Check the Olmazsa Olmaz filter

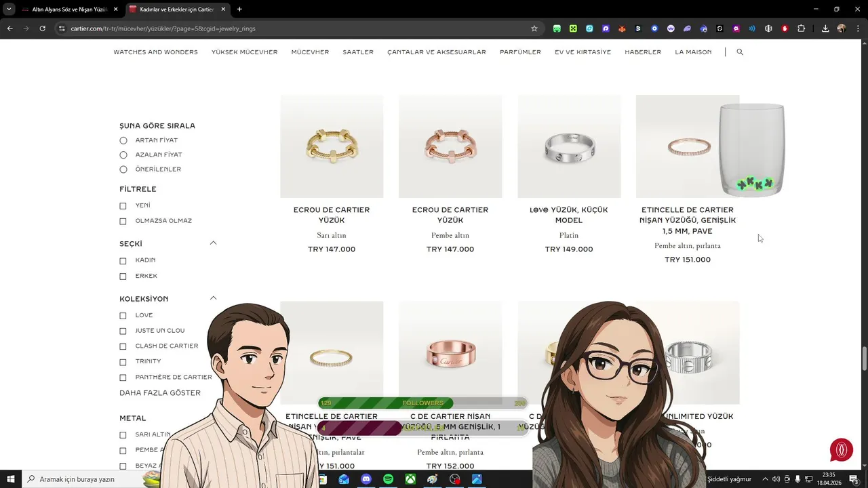click(123, 221)
